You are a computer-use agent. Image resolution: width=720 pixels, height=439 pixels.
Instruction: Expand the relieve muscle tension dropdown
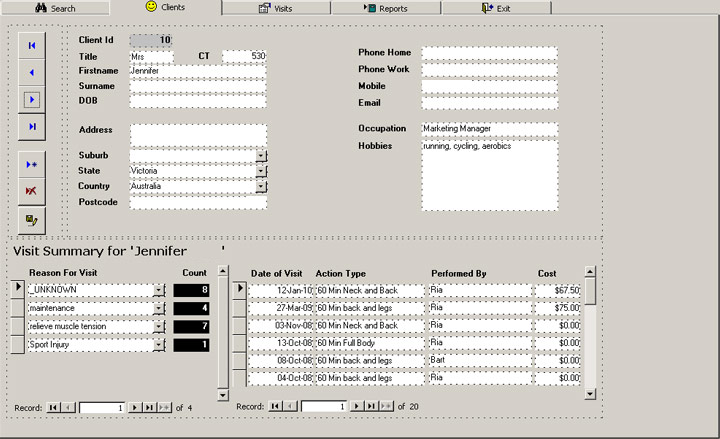click(x=159, y=326)
